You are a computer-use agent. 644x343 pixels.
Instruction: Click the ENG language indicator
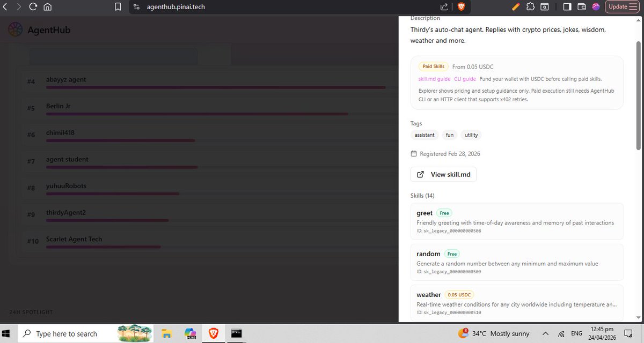pyautogui.click(x=577, y=333)
